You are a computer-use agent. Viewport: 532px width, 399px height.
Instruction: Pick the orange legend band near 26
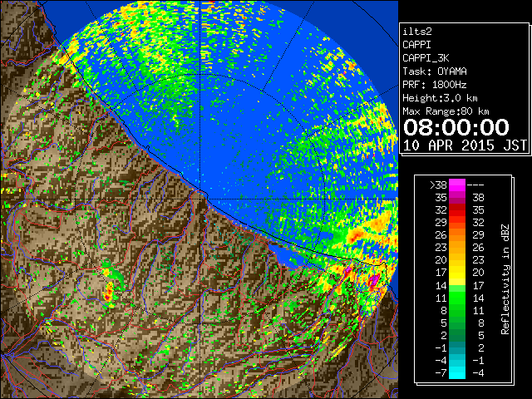pos(457,235)
